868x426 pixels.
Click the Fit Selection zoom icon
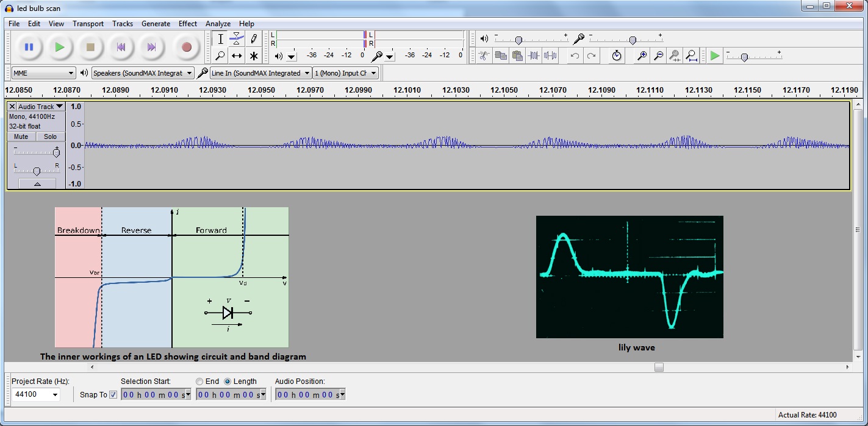tap(675, 55)
